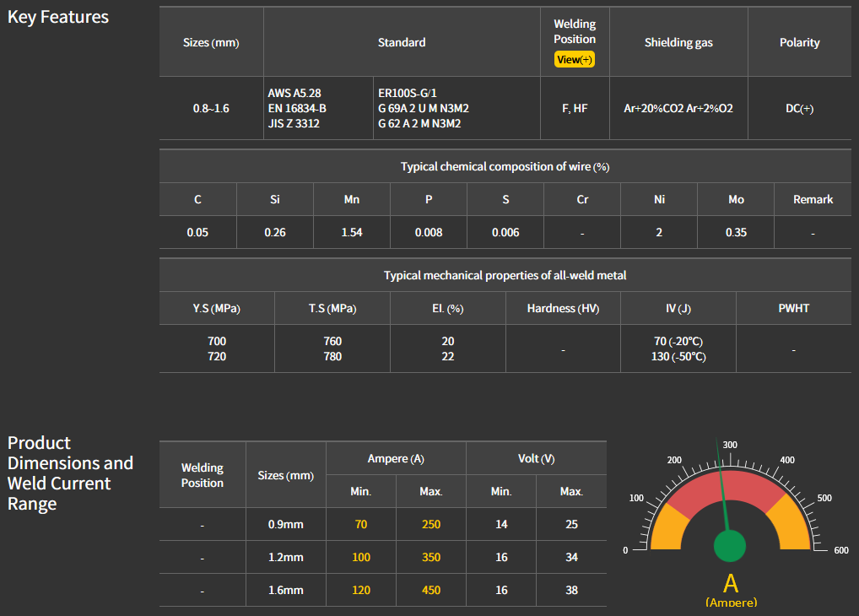Click the AWS A5.28 standard entry

(x=294, y=93)
